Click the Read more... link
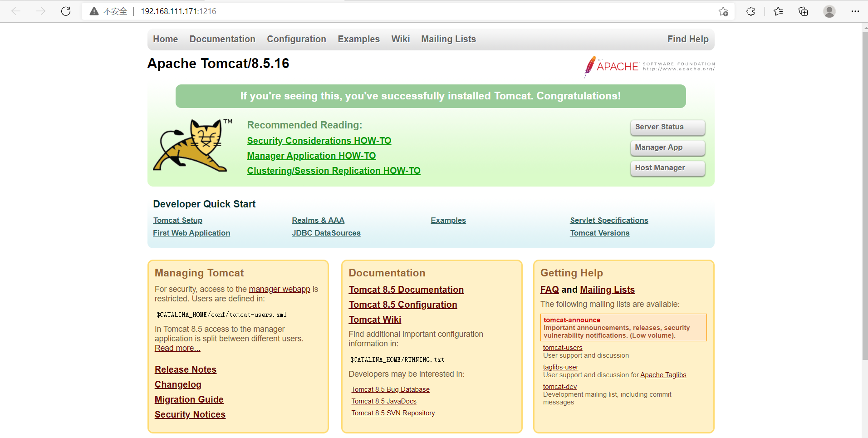The image size is (868, 438). pyautogui.click(x=177, y=348)
